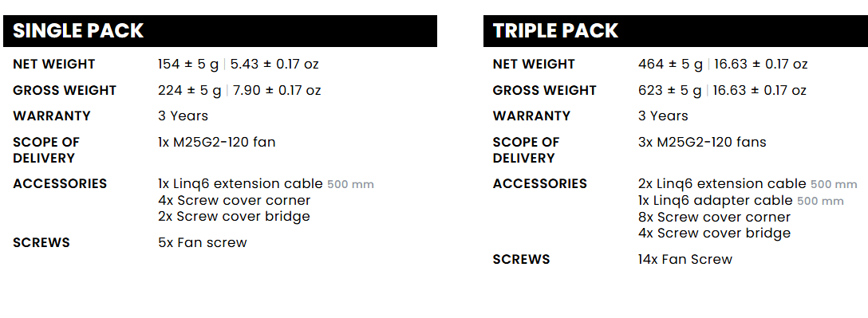Select '3x M25G2-120 fans' text
The width and height of the screenshot is (868, 318).
(702, 142)
